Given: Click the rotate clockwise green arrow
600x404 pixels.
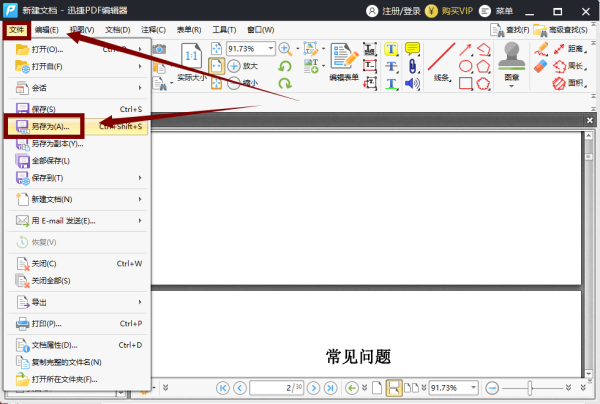Looking at the screenshot, I should (x=285, y=83).
